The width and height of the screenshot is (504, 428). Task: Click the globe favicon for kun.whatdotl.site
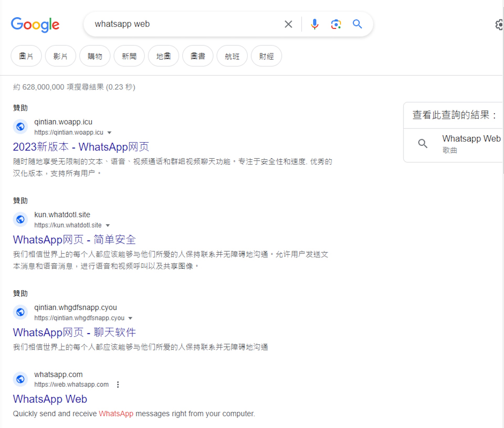[x=20, y=219]
